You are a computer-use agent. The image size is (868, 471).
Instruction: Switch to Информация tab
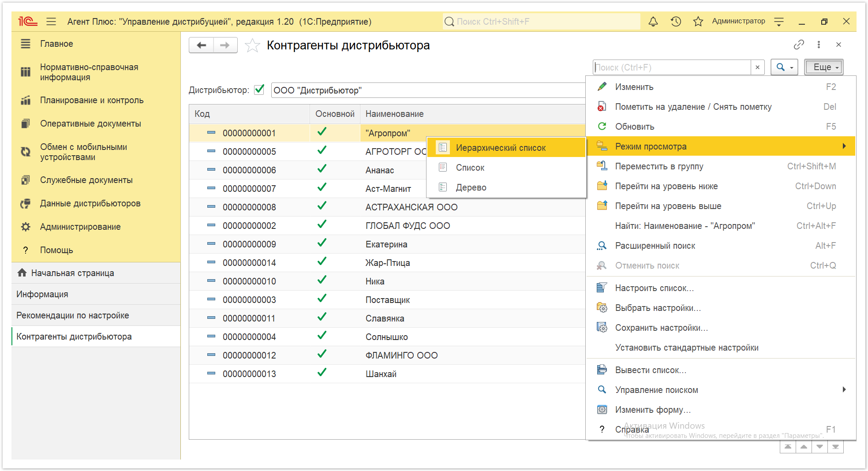[x=96, y=294]
